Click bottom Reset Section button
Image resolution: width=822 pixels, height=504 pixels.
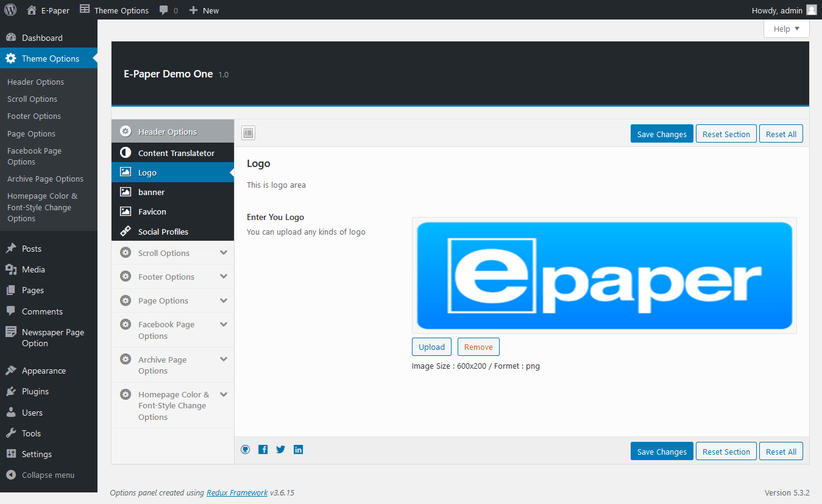click(726, 452)
